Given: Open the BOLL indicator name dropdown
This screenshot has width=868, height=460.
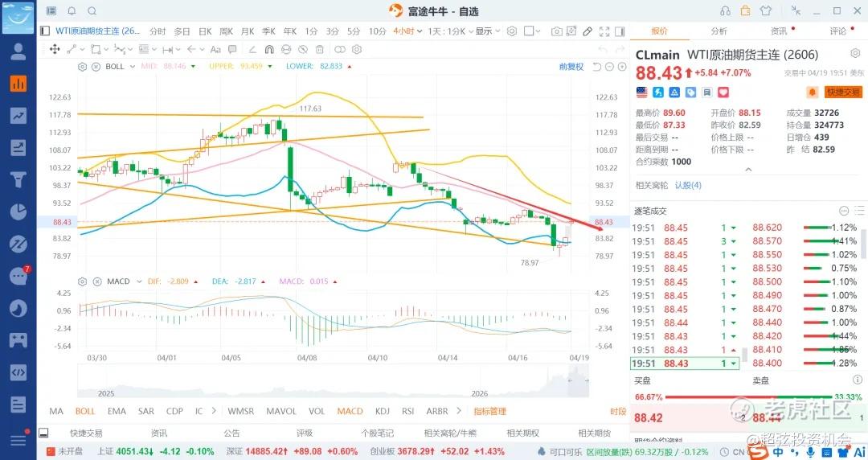Looking at the screenshot, I should 120,67.
